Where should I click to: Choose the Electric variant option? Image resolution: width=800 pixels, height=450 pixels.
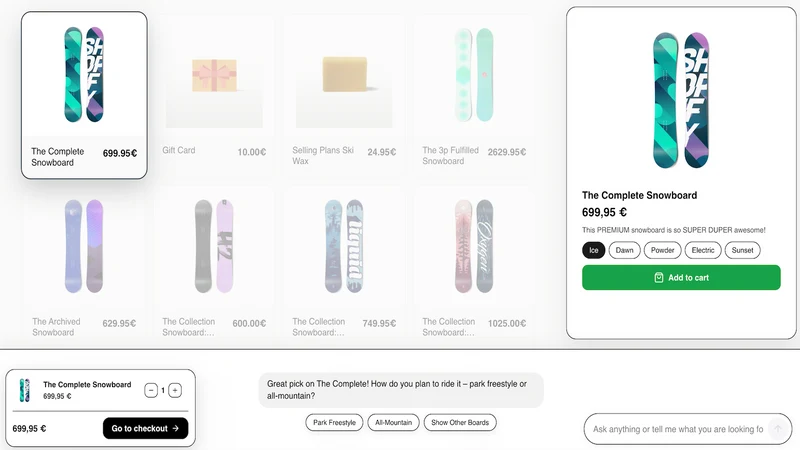(703, 250)
